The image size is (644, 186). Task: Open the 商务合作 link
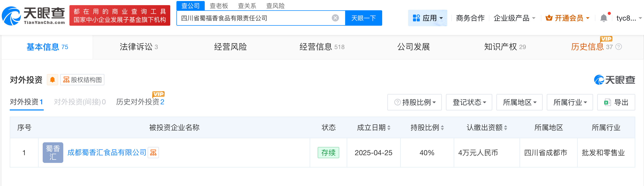(470, 18)
